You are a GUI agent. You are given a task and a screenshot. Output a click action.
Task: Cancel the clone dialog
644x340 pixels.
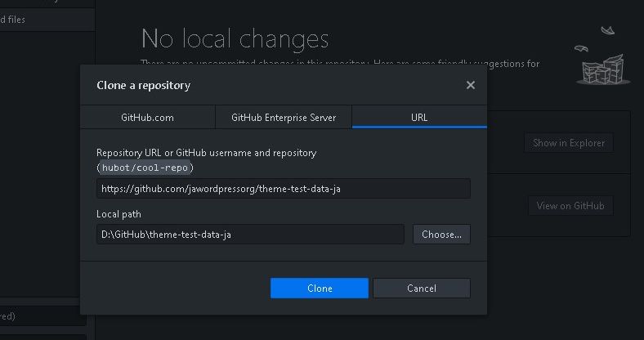click(421, 288)
